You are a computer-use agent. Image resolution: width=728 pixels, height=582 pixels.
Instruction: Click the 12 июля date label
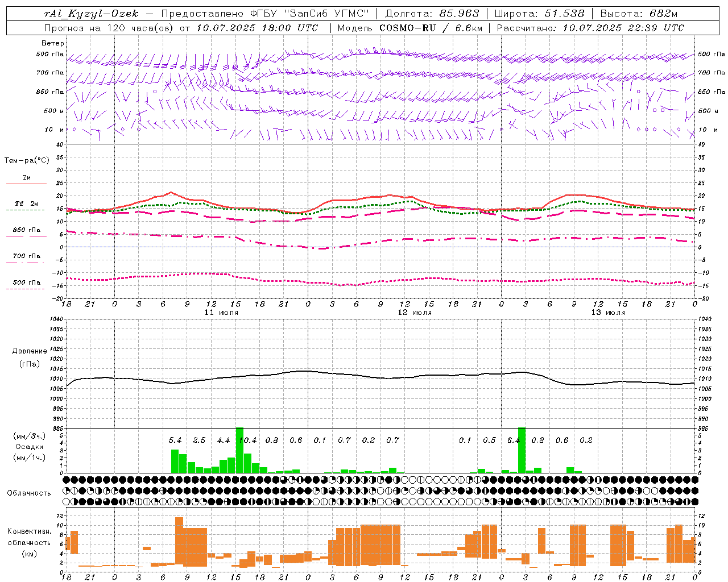click(415, 313)
